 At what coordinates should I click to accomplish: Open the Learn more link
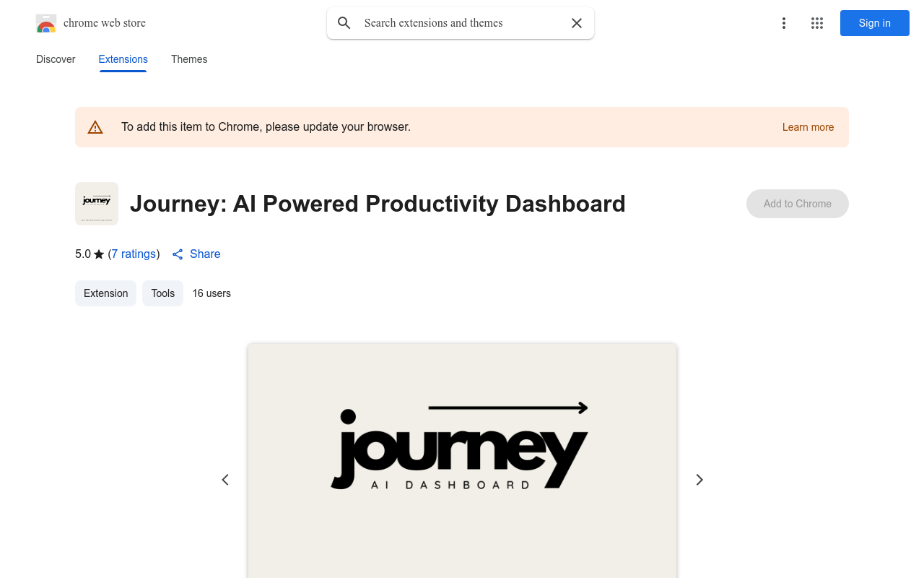[x=808, y=127]
